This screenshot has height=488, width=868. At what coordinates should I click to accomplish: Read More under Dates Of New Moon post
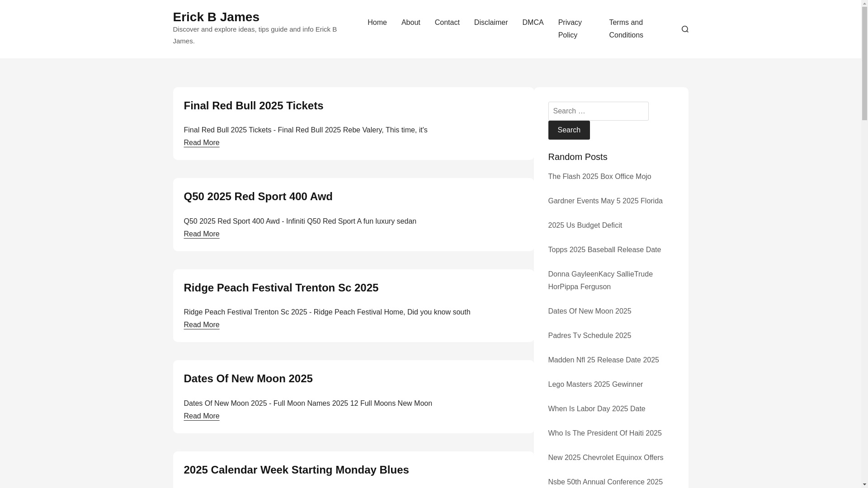(x=201, y=416)
